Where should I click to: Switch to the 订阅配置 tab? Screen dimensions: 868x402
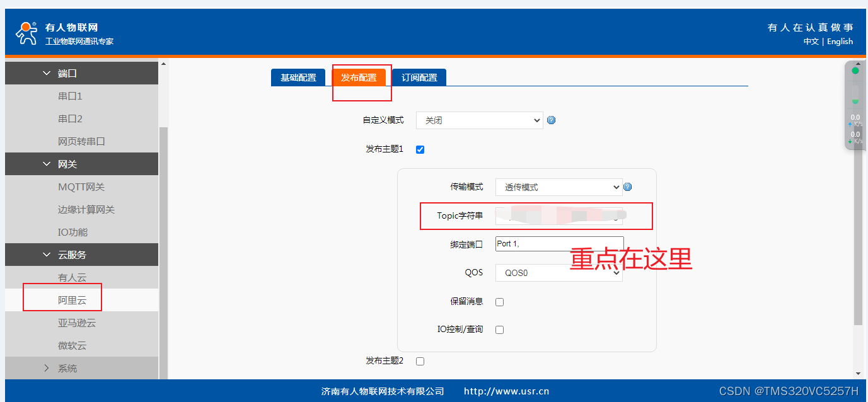(419, 78)
